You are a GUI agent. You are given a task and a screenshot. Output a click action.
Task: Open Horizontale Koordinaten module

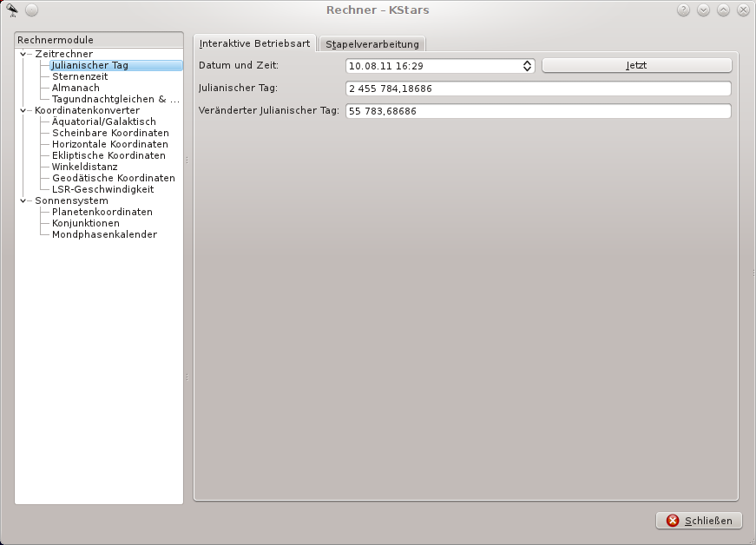click(x=109, y=144)
